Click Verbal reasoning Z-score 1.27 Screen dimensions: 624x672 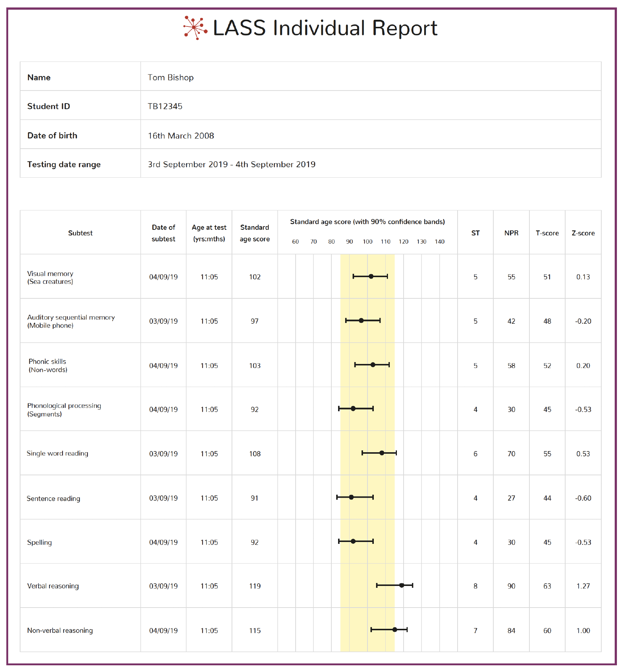click(x=583, y=586)
